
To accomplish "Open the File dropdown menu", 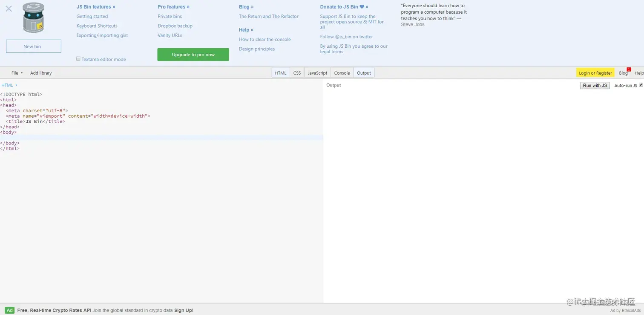I will pyautogui.click(x=17, y=73).
